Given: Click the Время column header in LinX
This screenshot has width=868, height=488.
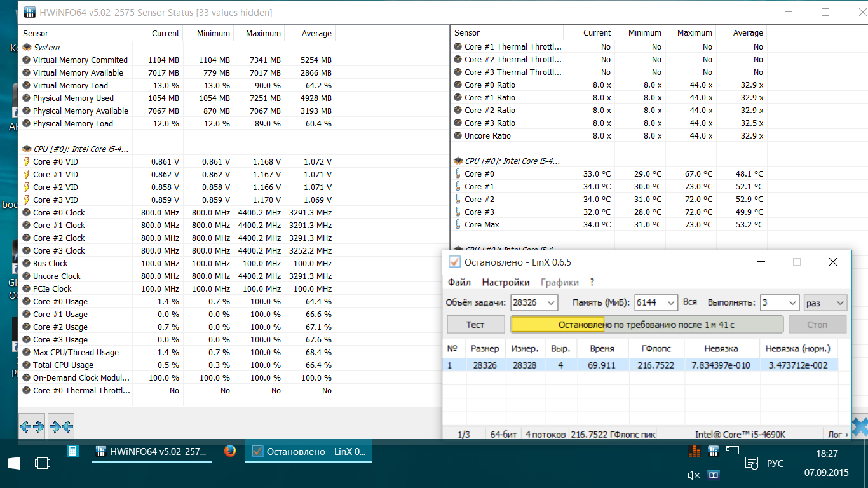Looking at the screenshot, I should pos(602,349).
